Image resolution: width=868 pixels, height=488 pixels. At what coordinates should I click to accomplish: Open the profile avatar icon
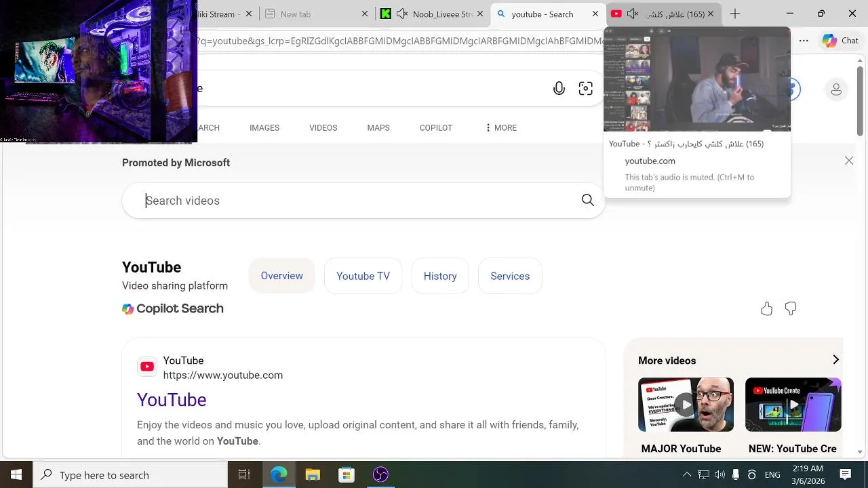tap(836, 89)
